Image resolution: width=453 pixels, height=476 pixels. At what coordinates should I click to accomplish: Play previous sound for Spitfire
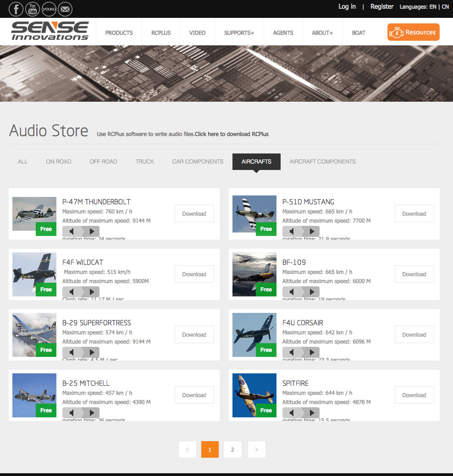[292, 413]
